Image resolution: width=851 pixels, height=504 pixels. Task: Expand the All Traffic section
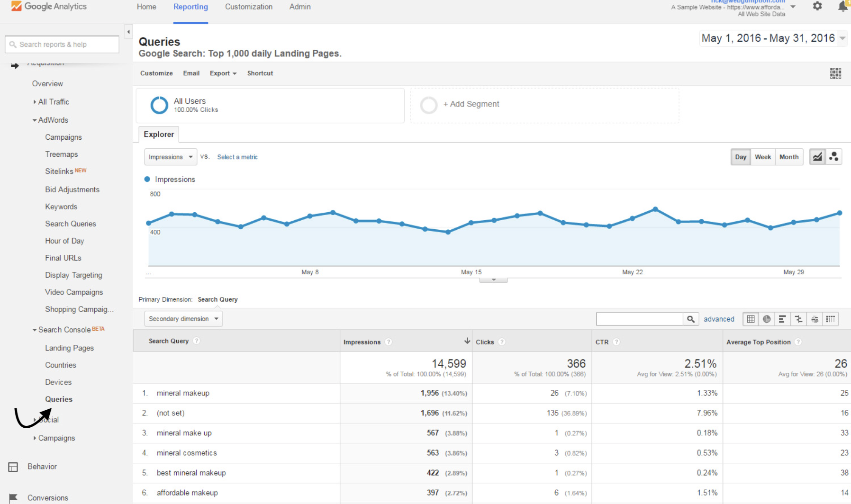[51, 102]
